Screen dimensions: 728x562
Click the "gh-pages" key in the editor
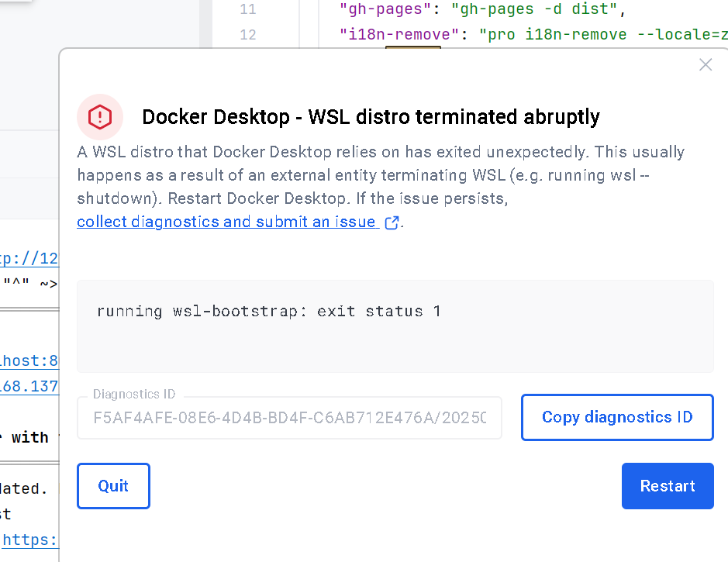point(385,9)
